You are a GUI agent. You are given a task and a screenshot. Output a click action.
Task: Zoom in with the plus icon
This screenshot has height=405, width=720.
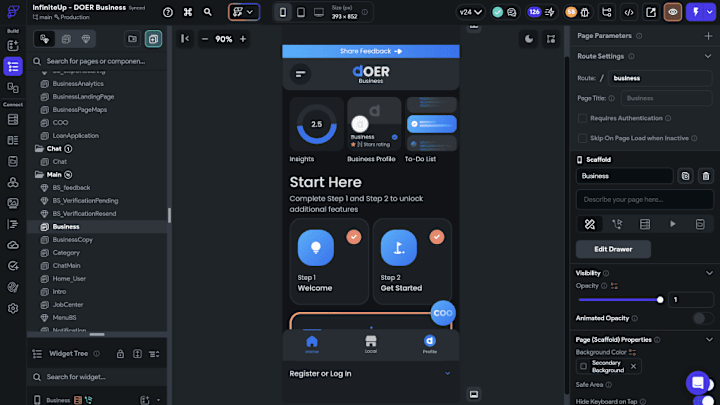pyautogui.click(x=243, y=39)
